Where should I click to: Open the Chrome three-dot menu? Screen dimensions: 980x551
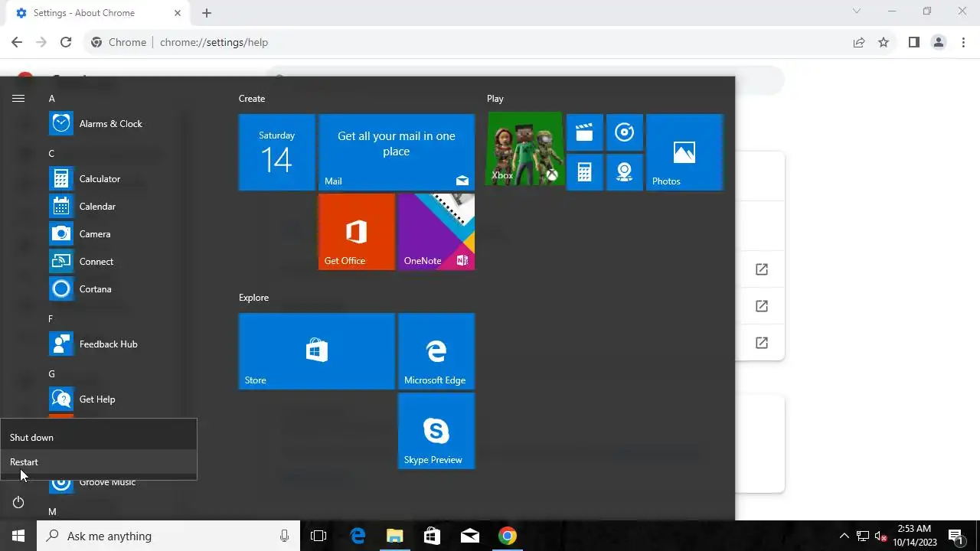click(x=964, y=42)
